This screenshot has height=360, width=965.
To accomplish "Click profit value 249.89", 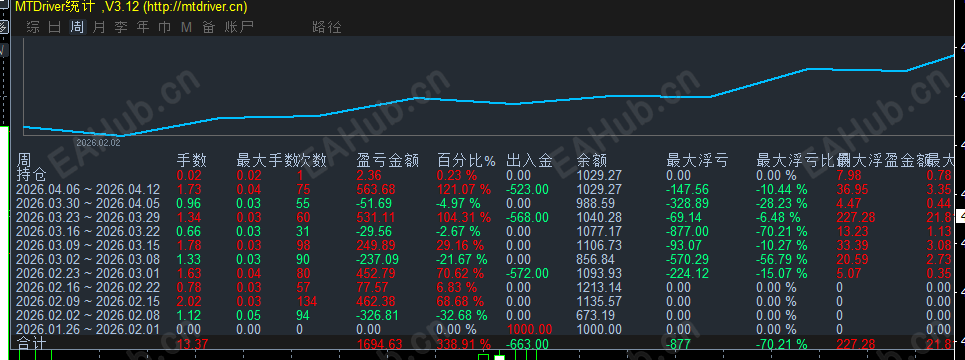I will (376, 245).
